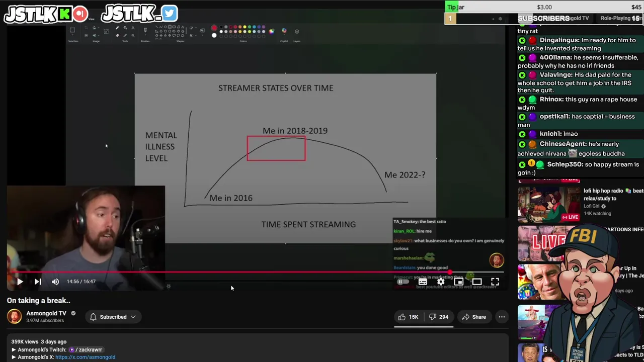Switch to theater mode
The image size is (644, 362).
click(x=477, y=282)
